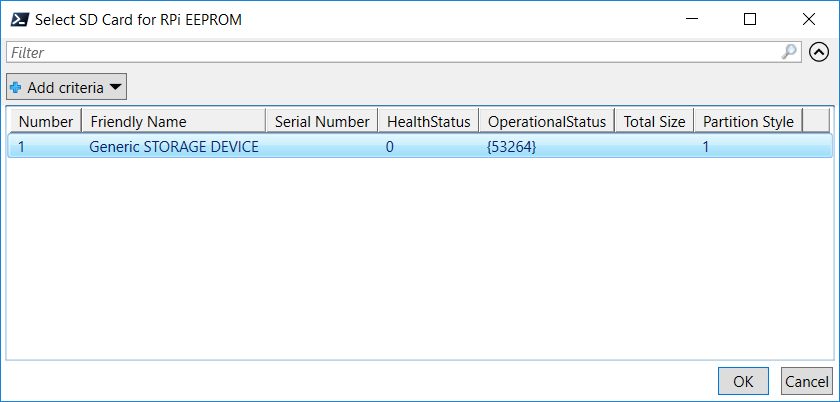Sort by the Number column header
This screenshot has height=402, width=840.
(x=45, y=122)
